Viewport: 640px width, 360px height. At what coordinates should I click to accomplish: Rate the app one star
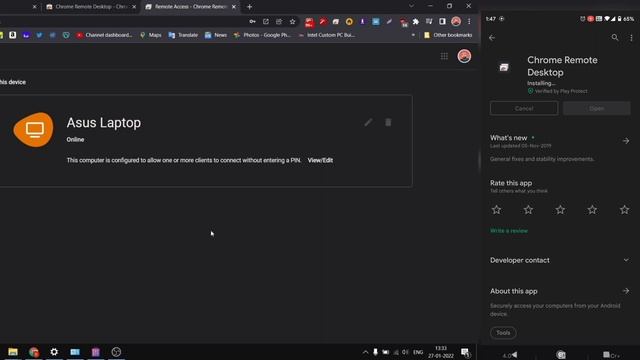point(496,210)
